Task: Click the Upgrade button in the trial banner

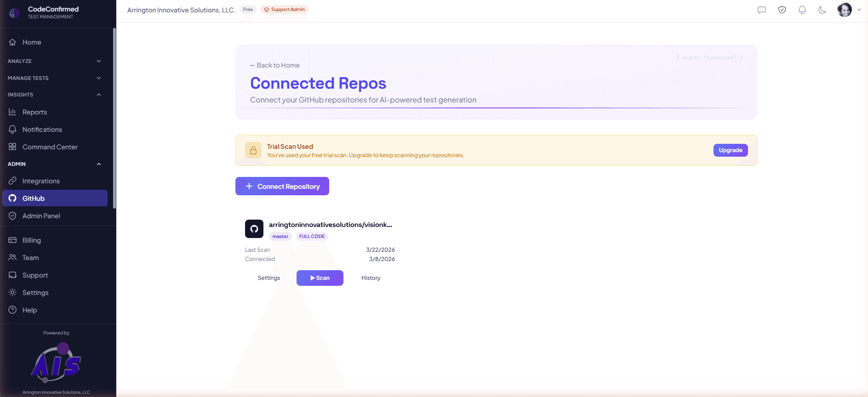Action: click(730, 150)
